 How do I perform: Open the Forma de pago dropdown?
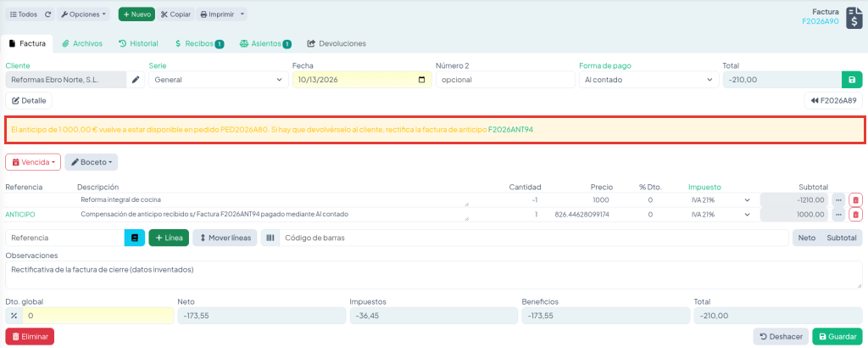pyautogui.click(x=648, y=80)
